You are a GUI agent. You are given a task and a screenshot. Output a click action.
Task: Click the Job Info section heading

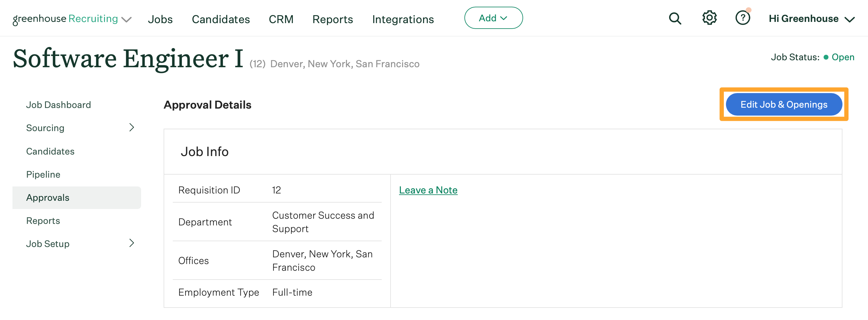(205, 151)
